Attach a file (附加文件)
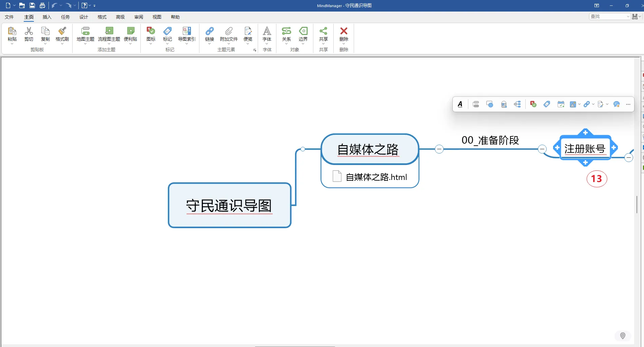The image size is (644, 347). point(229,31)
